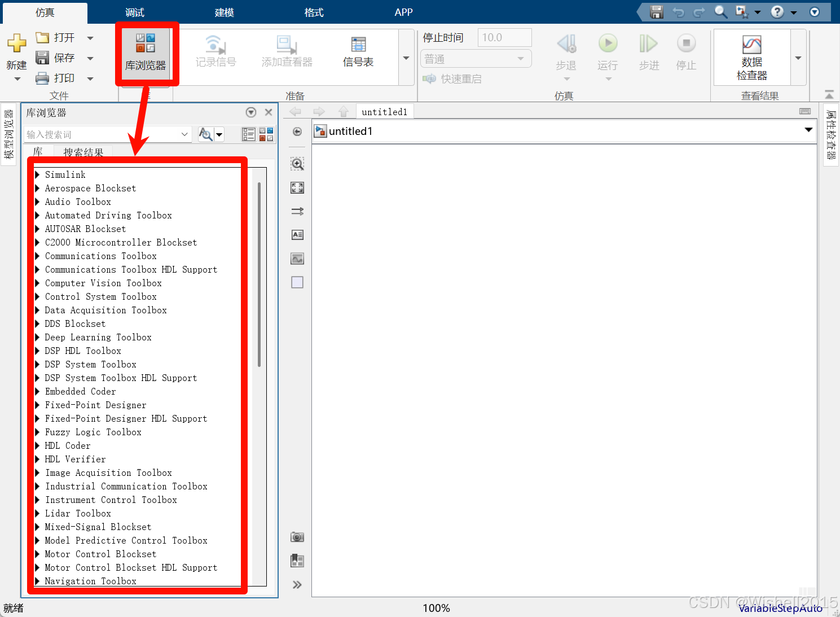Switch library browser to list view

coord(248,134)
